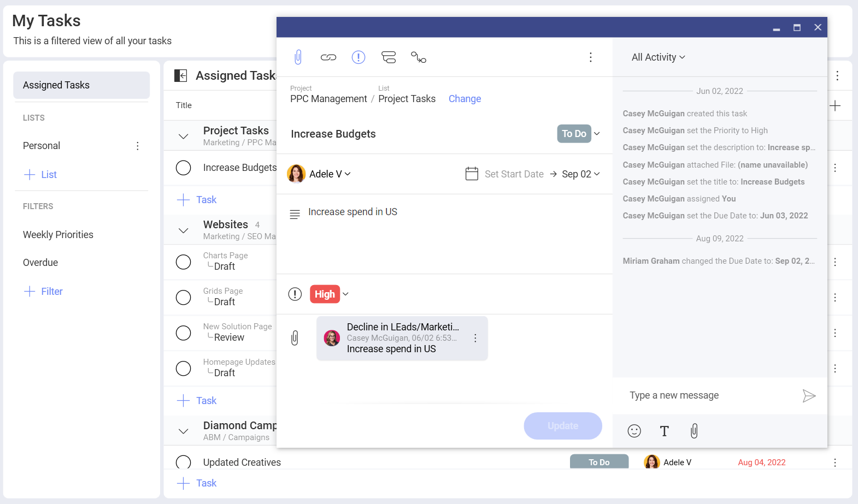
Task: Click the subtasks icon in task toolbar
Action: coord(389,57)
